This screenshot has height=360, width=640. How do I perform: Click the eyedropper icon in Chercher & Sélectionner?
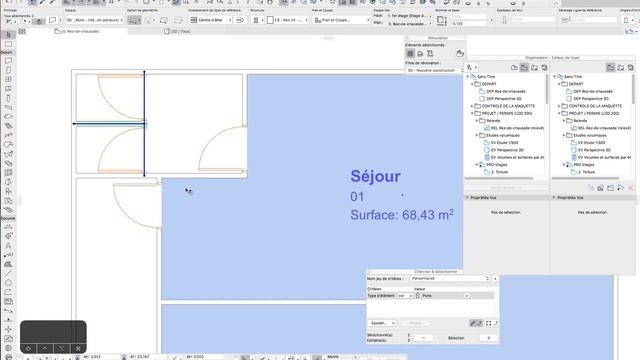tap(476, 323)
